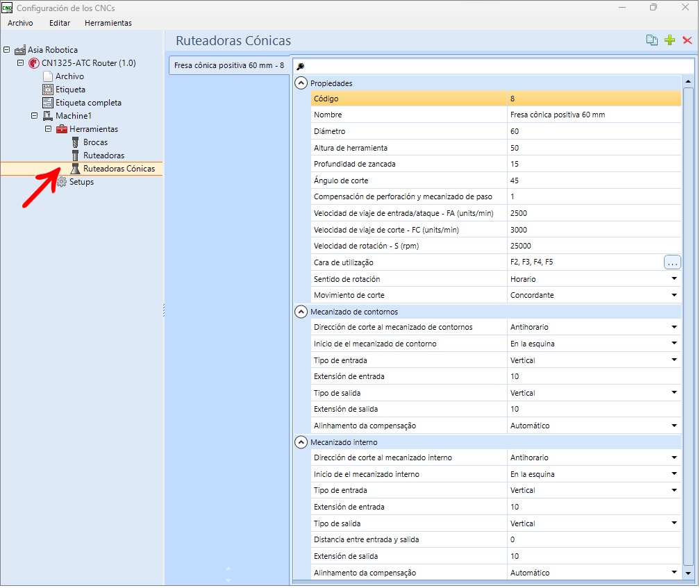
Task: Click the search magnifier icon in filter box
Action: (301, 66)
